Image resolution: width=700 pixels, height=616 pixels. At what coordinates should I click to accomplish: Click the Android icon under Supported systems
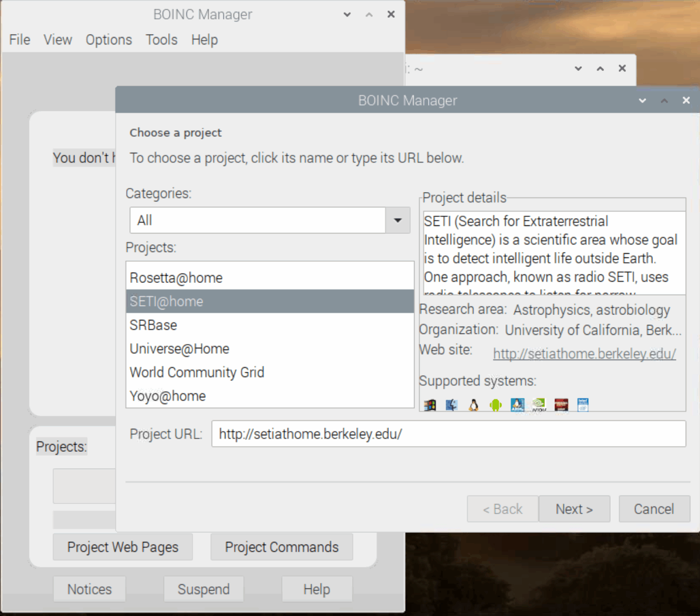coord(495,404)
